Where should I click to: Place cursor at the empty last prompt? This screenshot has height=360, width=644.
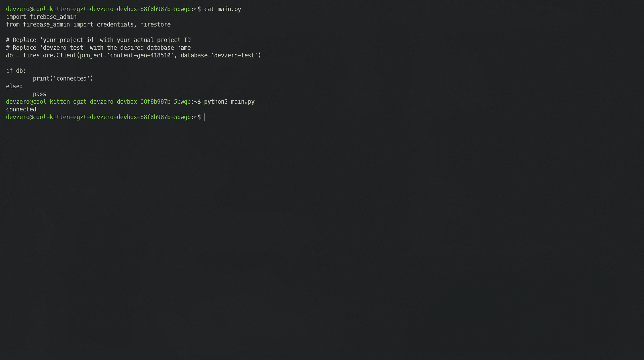coord(204,117)
